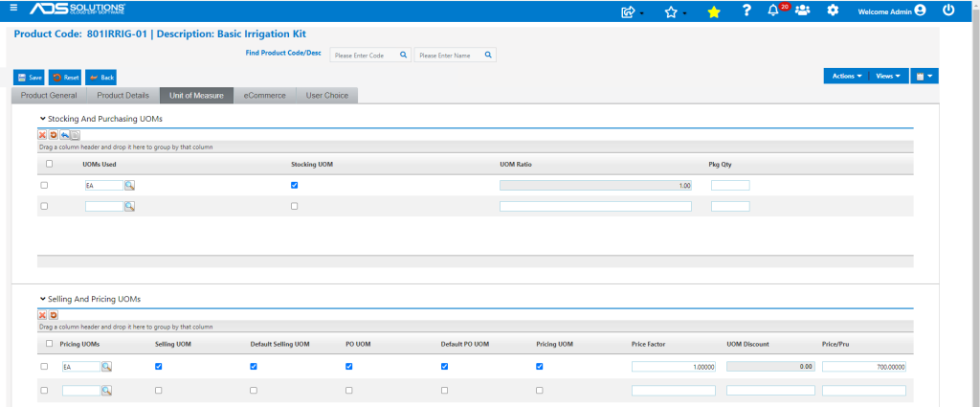The height and width of the screenshot is (407, 980).
Task: Uncheck Default Selling UOM for EA
Action: pyautogui.click(x=253, y=367)
